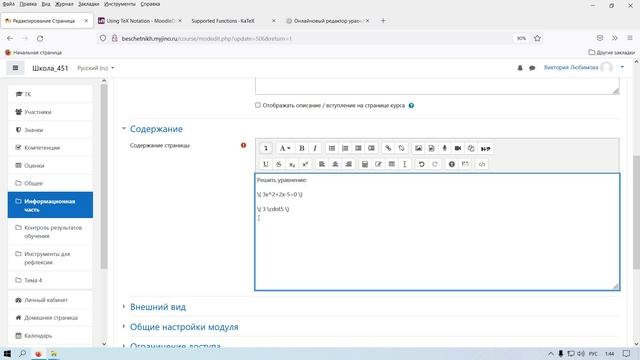640x360 pixels.
Task: Show more Firefox toolbar tools chevron
Action: [x=615, y=38]
